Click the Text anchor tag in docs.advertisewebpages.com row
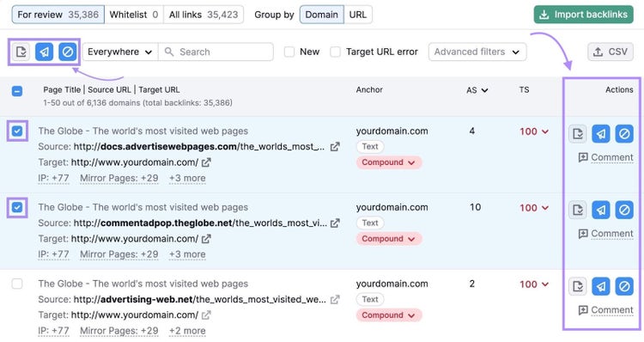The image size is (644, 342). (x=370, y=147)
